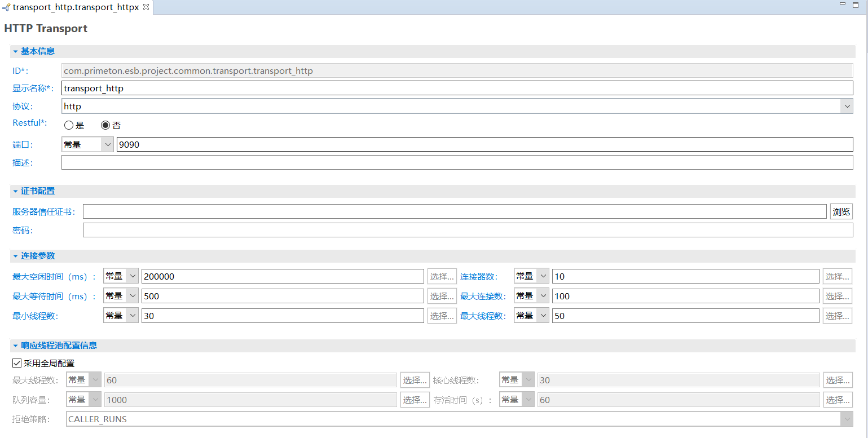Click into the 显示名称 text field

coord(457,89)
